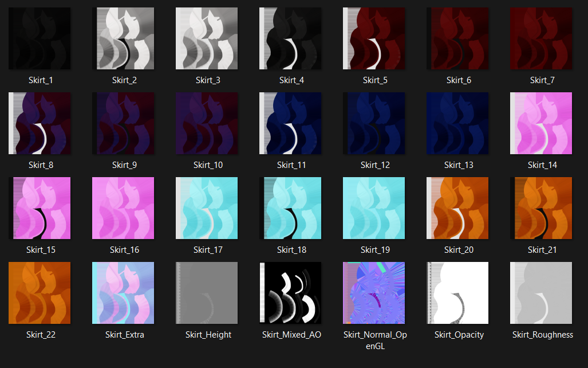This screenshot has height=368, width=588.
Task: Pick the Skirt_22 orange texture file
Action: coord(40,293)
